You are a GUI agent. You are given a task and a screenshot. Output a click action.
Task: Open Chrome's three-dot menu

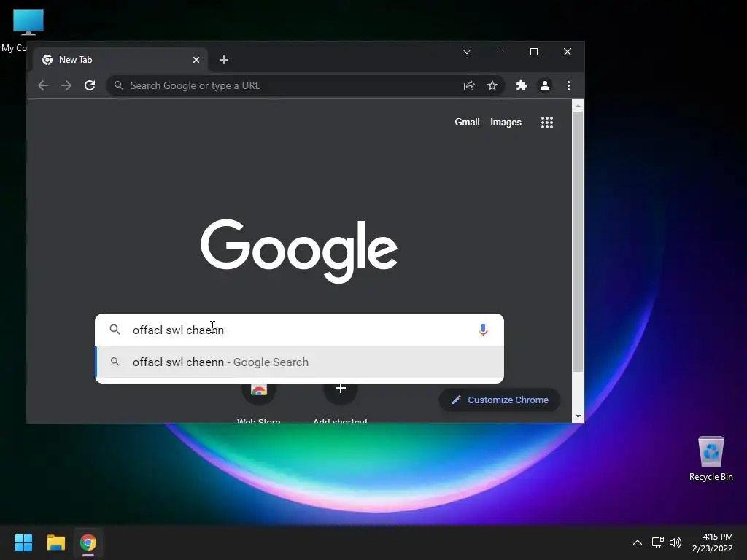pyautogui.click(x=568, y=86)
